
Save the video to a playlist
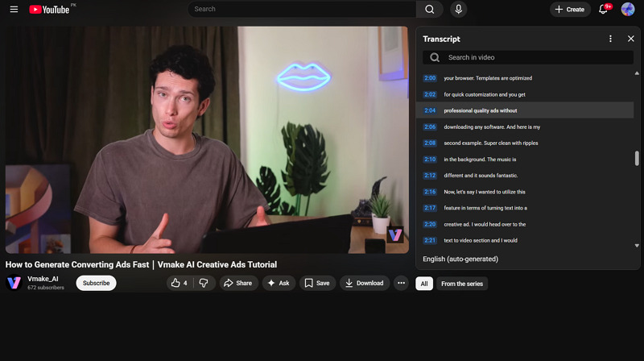coord(317,283)
